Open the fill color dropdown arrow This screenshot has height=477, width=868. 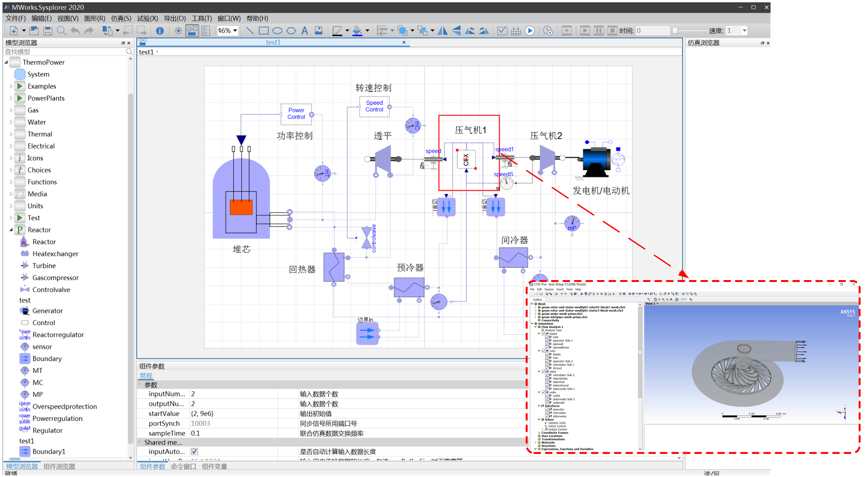(x=367, y=31)
